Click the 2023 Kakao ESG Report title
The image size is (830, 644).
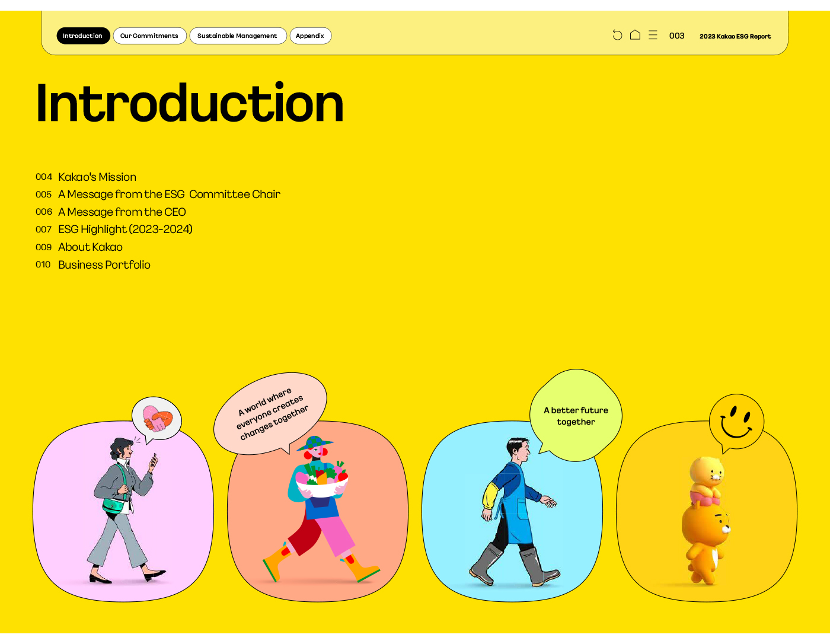click(735, 36)
